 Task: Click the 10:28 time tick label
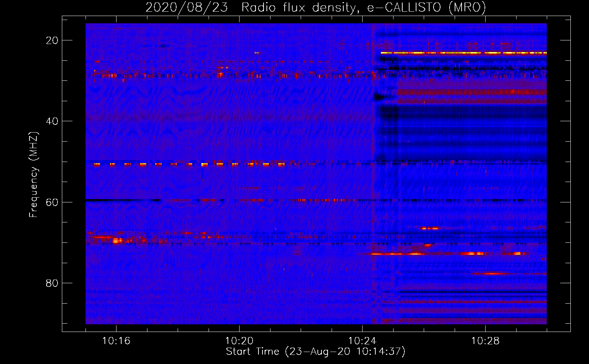[485, 341]
